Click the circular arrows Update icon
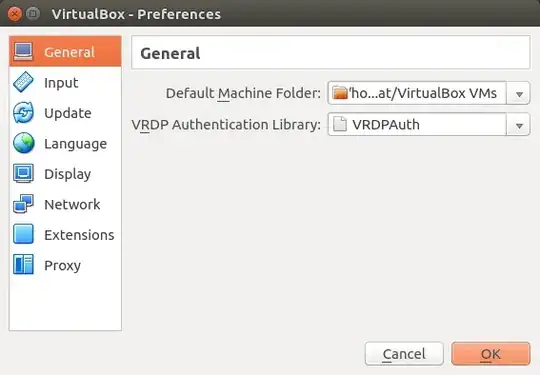 (23, 113)
